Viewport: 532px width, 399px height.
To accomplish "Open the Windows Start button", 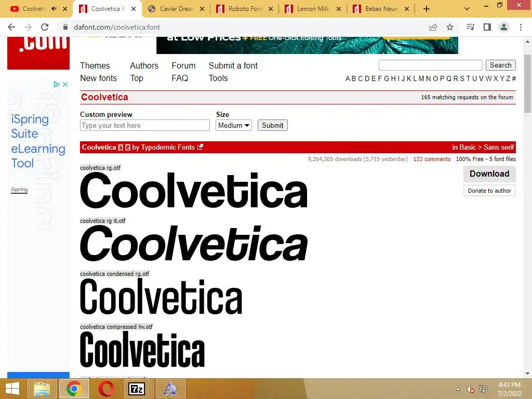I will 12,389.
